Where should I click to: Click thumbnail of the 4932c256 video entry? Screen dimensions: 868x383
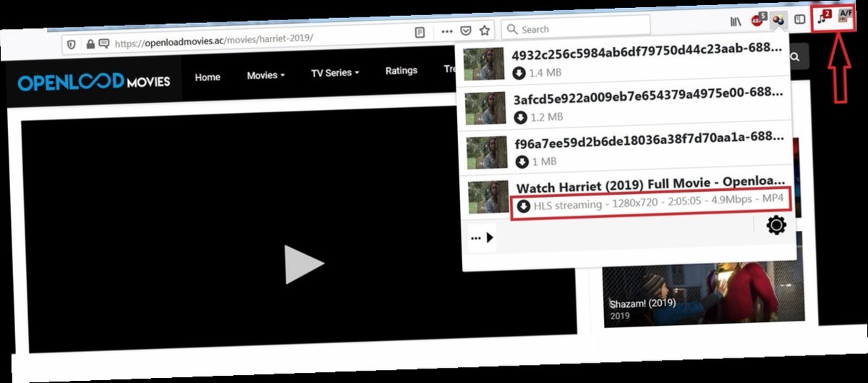click(484, 64)
